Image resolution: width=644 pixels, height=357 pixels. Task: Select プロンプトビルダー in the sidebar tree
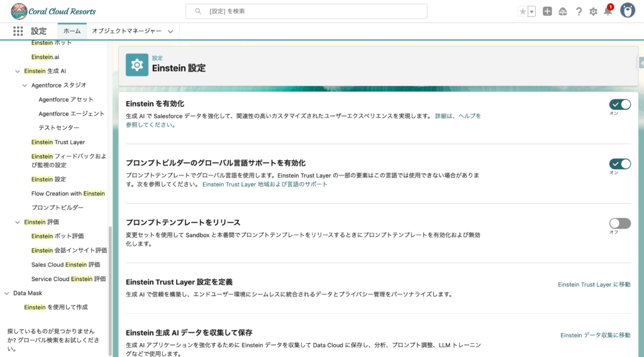point(57,207)
